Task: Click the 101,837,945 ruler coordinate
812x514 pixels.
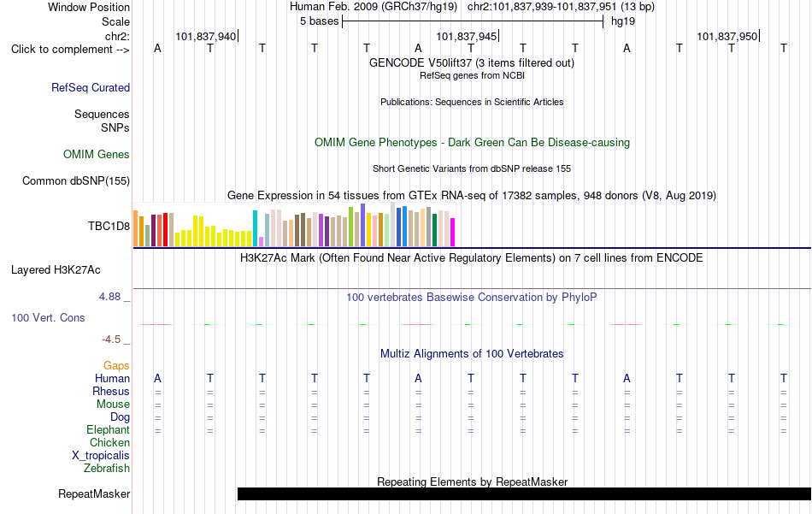Action: pyautogui.click(x=466, y=36)
